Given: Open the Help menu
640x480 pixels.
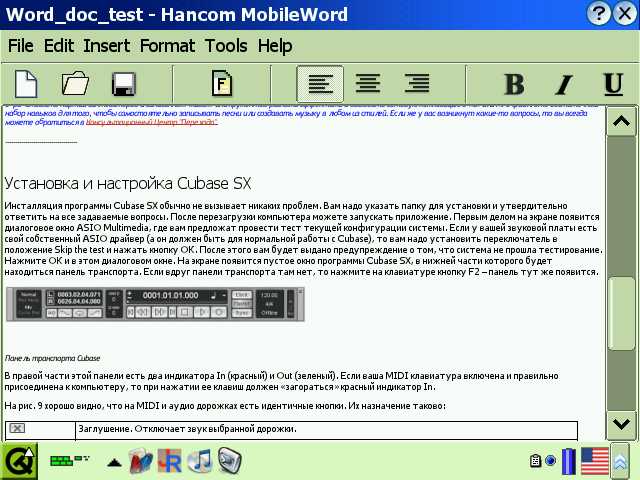Looking at the screenshot, I should pyautogui.click(x=275, y=46).
